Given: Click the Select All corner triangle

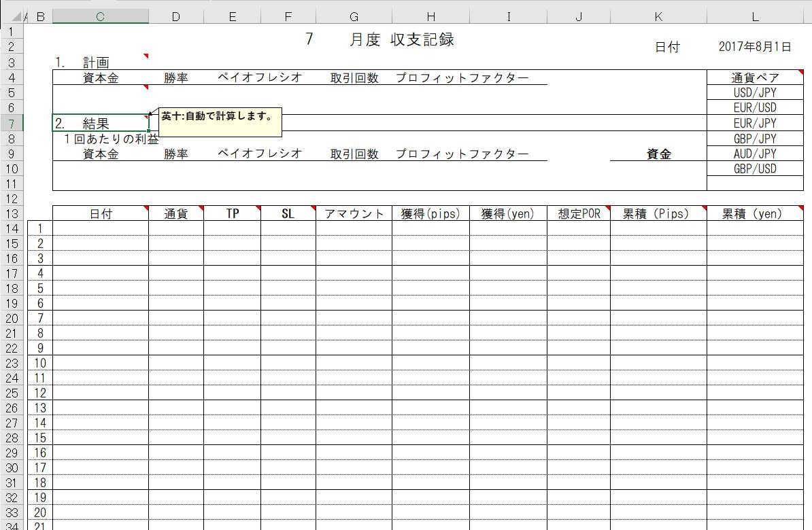Looking at the screenshot, I should point(16,17).
